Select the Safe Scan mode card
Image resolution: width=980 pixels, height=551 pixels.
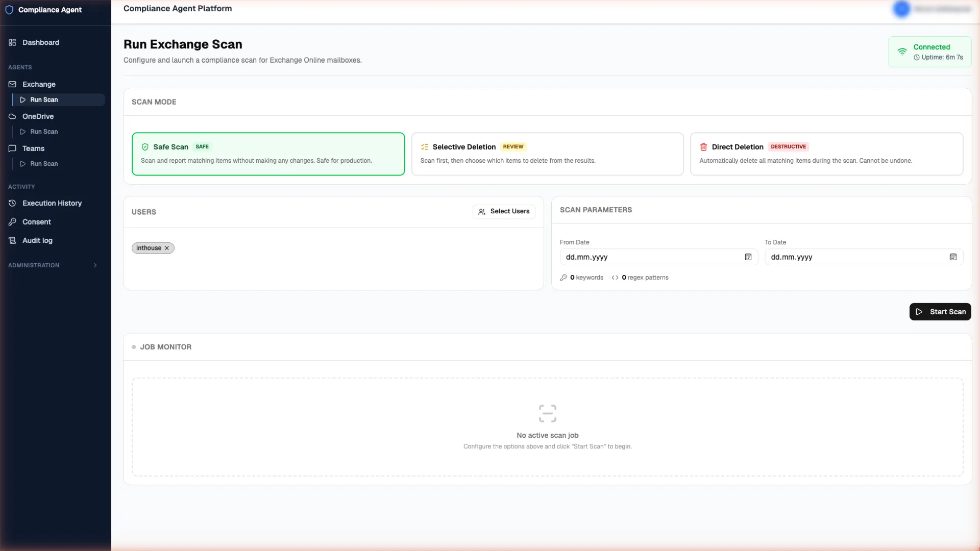(x=268, y=154)
